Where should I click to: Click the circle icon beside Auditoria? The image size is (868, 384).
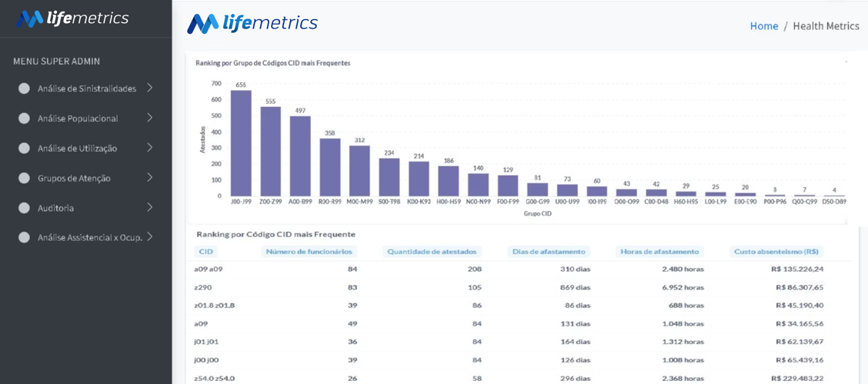(24, 208)
